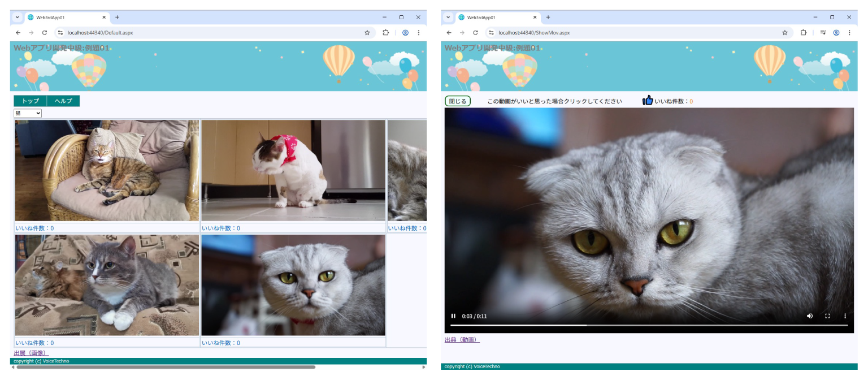Open the white cat with red scarf thumbnail
868x380 pixels.
click(293, 170)
